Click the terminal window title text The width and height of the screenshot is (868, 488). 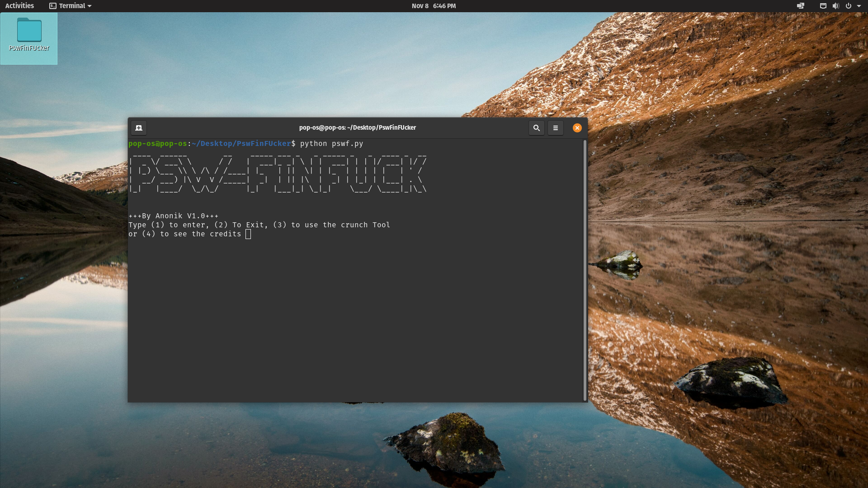coord(357,128)
